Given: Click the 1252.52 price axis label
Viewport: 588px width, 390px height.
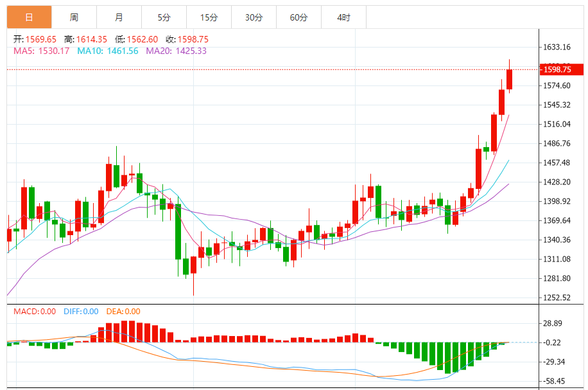Looking at the screenshot, I should (557, 297).
